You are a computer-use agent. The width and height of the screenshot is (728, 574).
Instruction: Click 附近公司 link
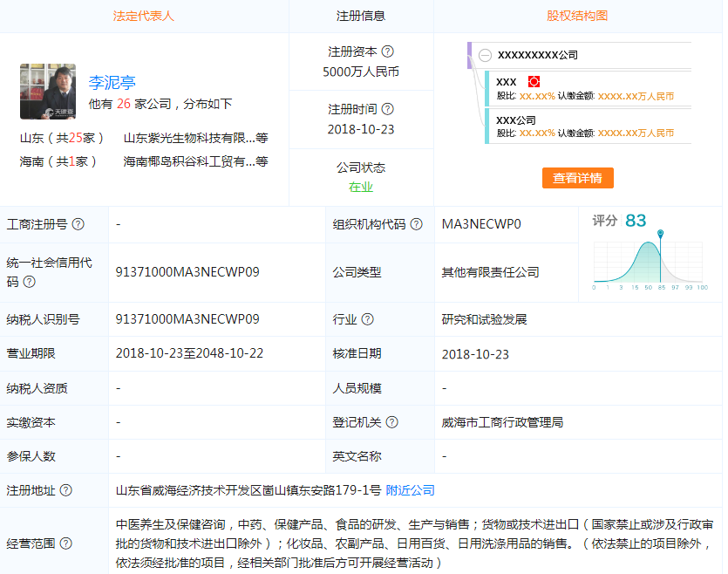(410, 490)
